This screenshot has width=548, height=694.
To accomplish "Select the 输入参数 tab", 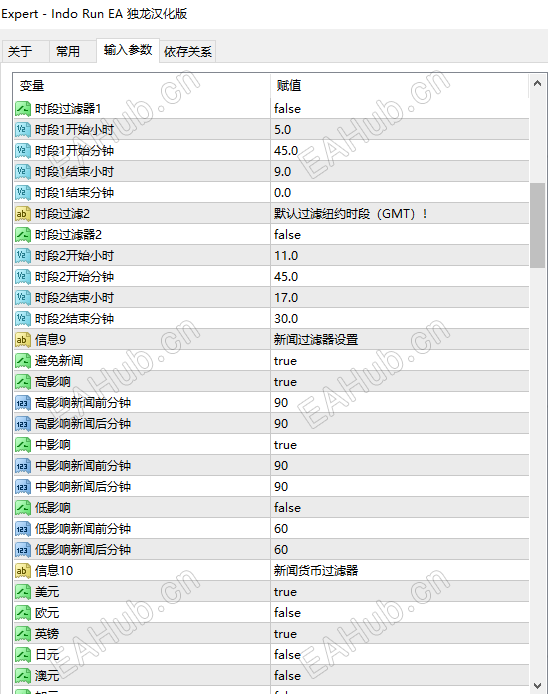I will pyautogui.click(x=128, y=50).
